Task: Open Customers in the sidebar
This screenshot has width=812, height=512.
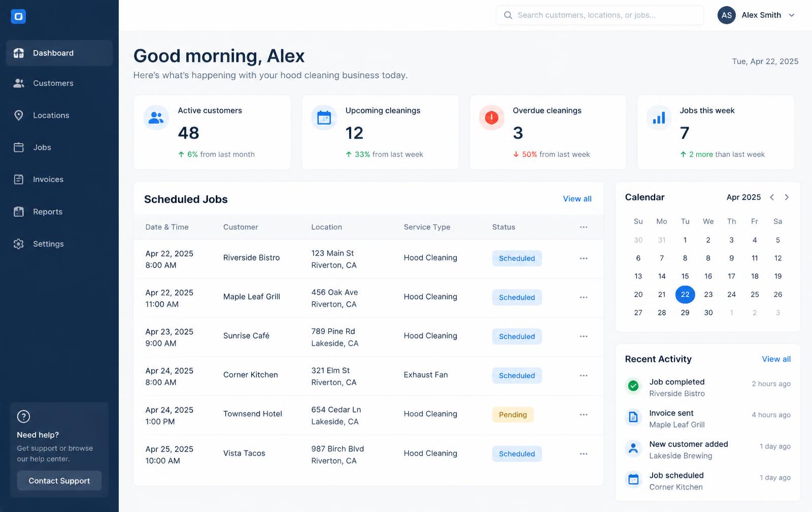Action: [59, 83]
